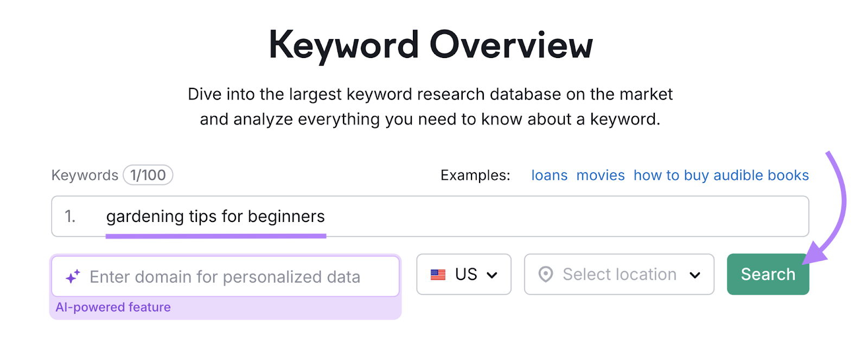Screen dimensions: 868x350
Task: Click the chevron beside the US flag
Action: click(x=493, y=274)
